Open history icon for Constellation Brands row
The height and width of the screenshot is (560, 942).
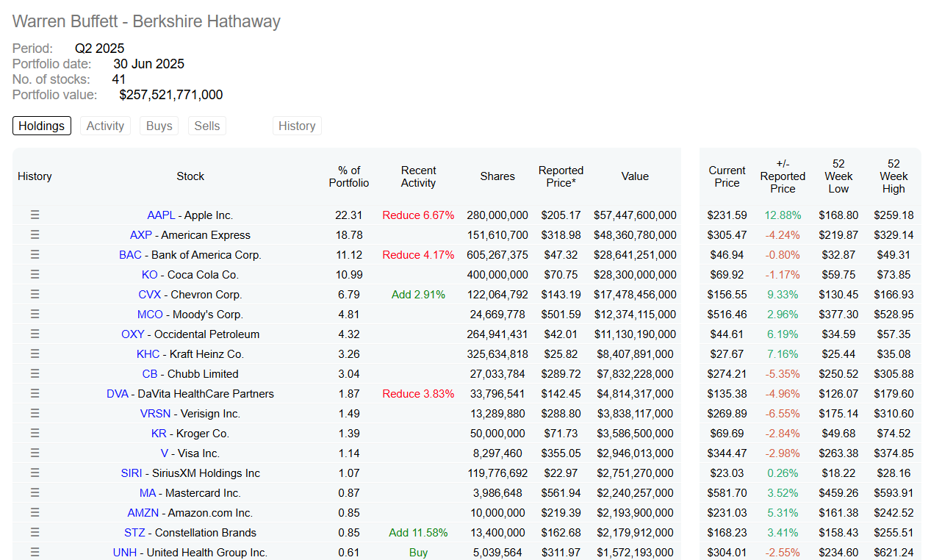point(35,533)
